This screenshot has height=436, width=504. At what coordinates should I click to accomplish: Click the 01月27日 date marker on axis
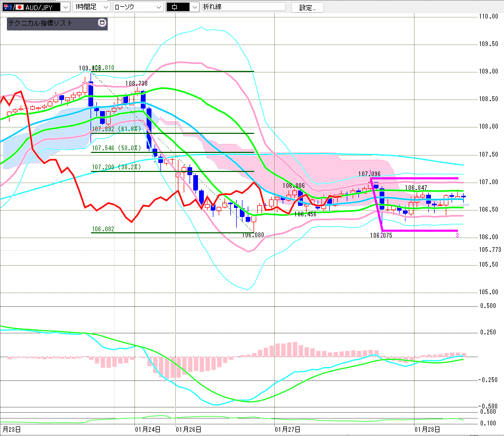pos(287,430)
